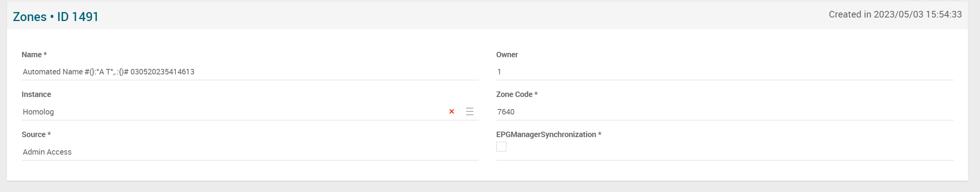The image size is (980, 192).
Task: Click the required asterisk beside Name
Action: 45,55
